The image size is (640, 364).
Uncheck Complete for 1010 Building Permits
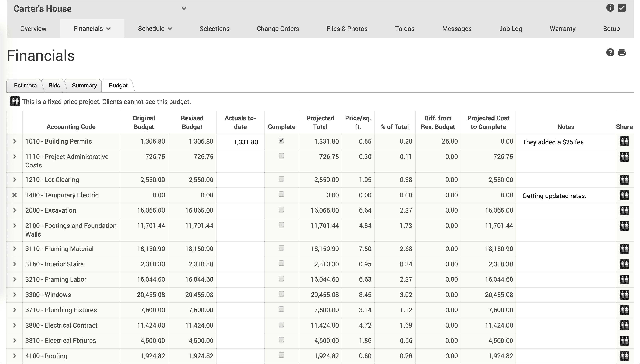(281, 140)
